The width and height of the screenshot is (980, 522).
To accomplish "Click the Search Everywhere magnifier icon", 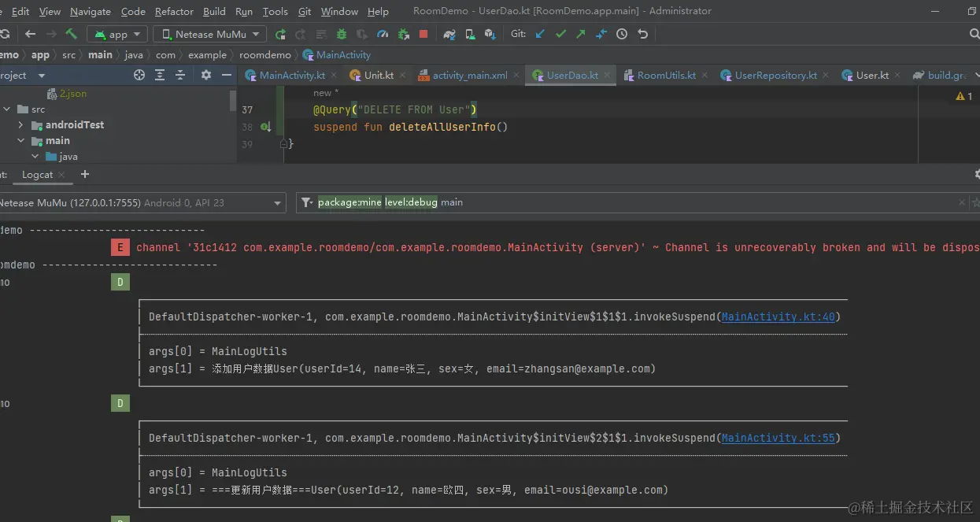I will tap(974, 34).
